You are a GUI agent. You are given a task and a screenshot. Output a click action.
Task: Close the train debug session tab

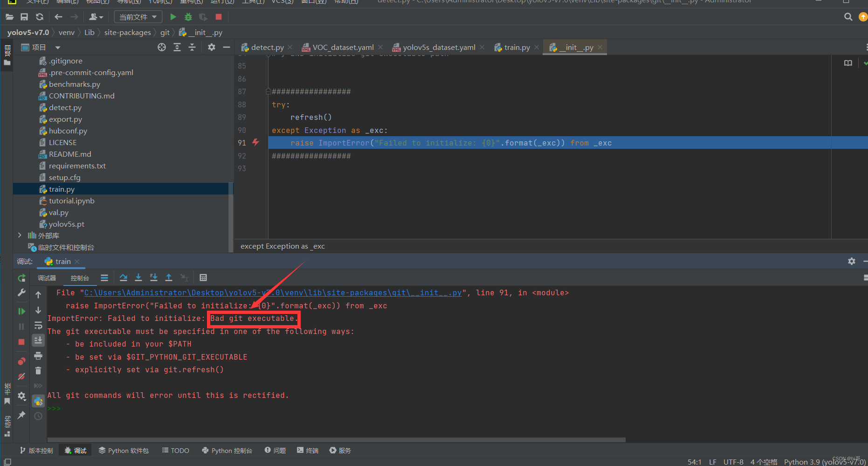click(x=77, y=262)
